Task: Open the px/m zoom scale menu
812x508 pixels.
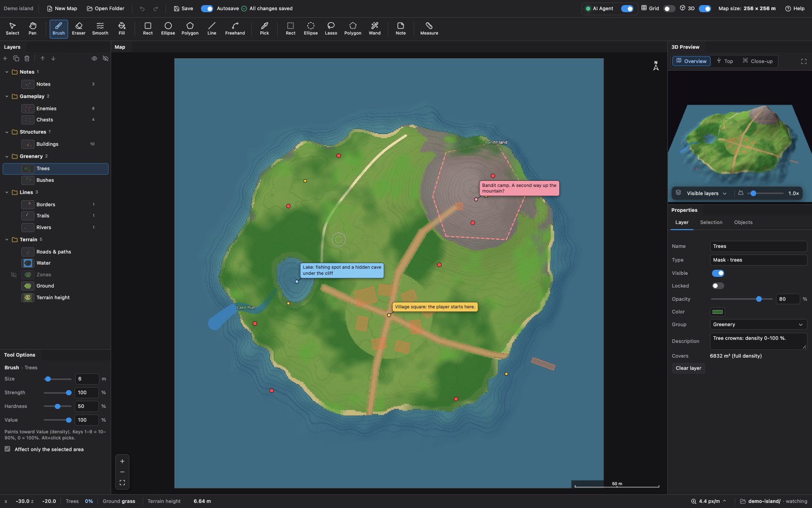Action: click(x=708, y=501)
